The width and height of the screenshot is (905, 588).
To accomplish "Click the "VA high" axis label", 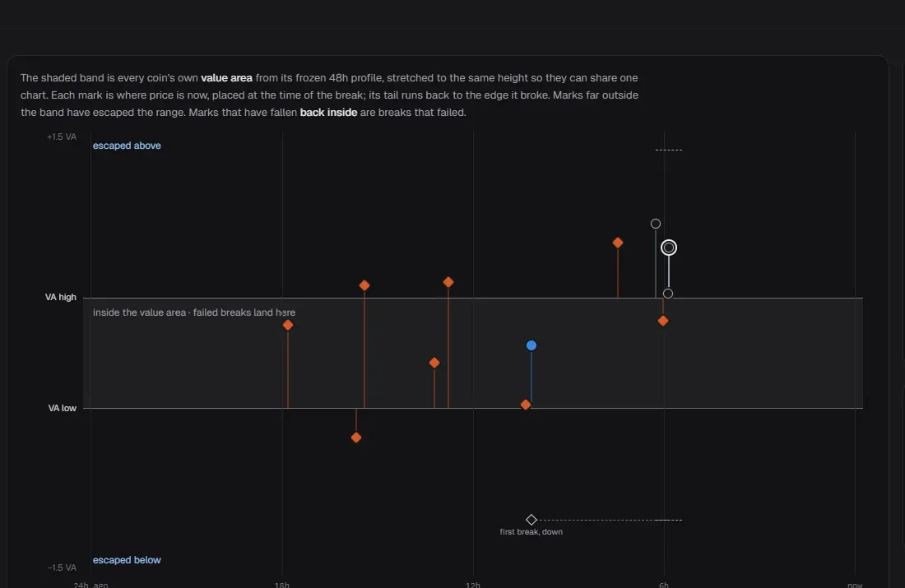I will [x=61, y=297].
